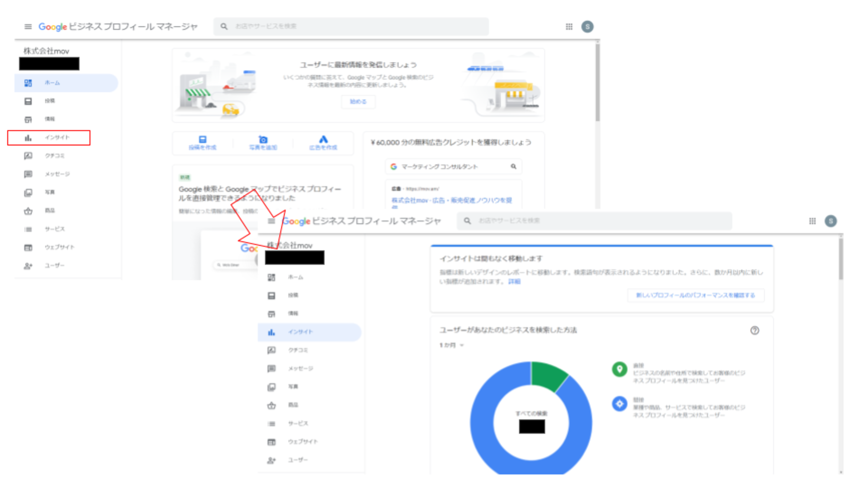Image resolution: width=868 pixels, height=488 pixels.
Task: Open the 1か月 period dropdown
Action: pos(451,345)
